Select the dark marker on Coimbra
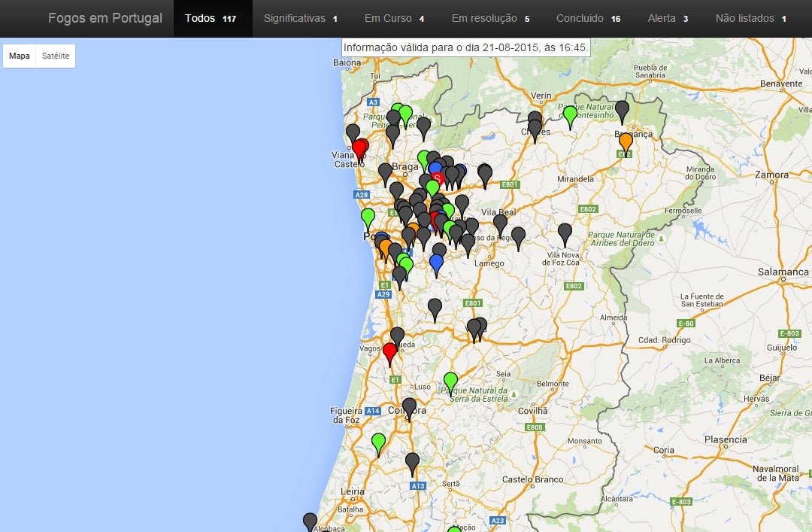The image size is (812, 532). (409, 406)
